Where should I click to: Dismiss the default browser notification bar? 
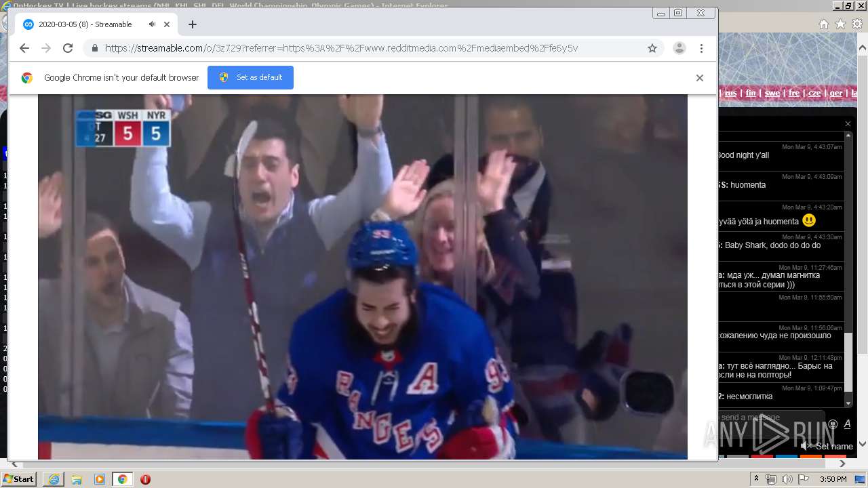tap(700, 78)
